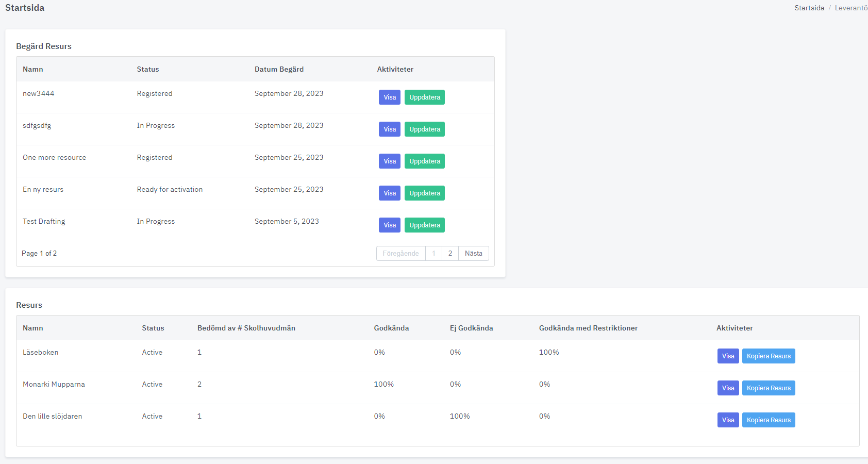The image size is (868, 464).
Task: Click the sdfgsdfg name cell
Action: click(37, 126)
